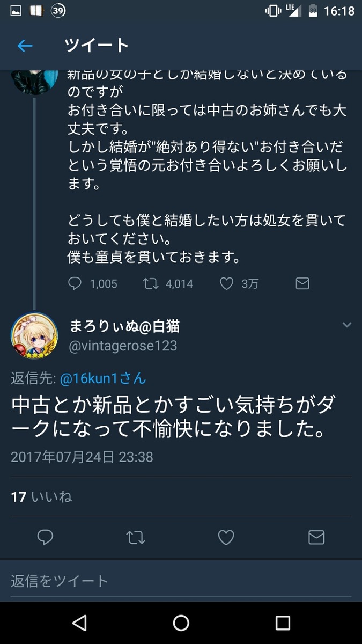Tap the parent tweet author's avatar
The width and height of the screenshot is (362, 644).
tap(34, 82)
